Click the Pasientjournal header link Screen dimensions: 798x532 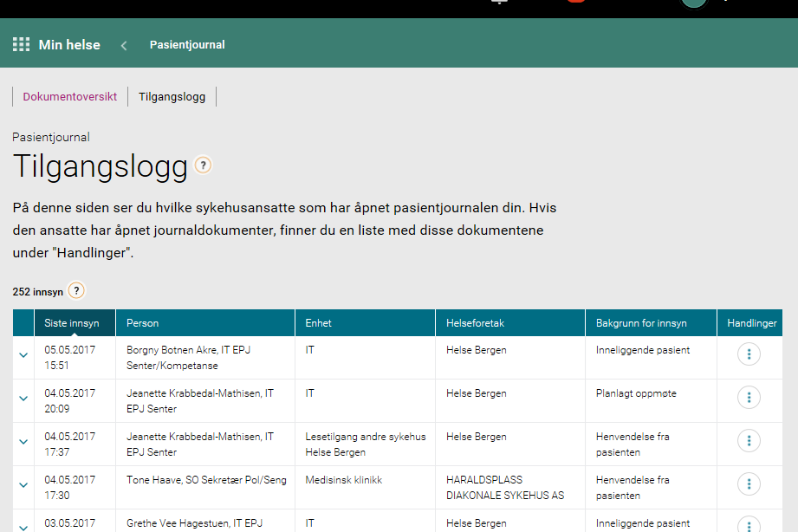pos(187,44)
